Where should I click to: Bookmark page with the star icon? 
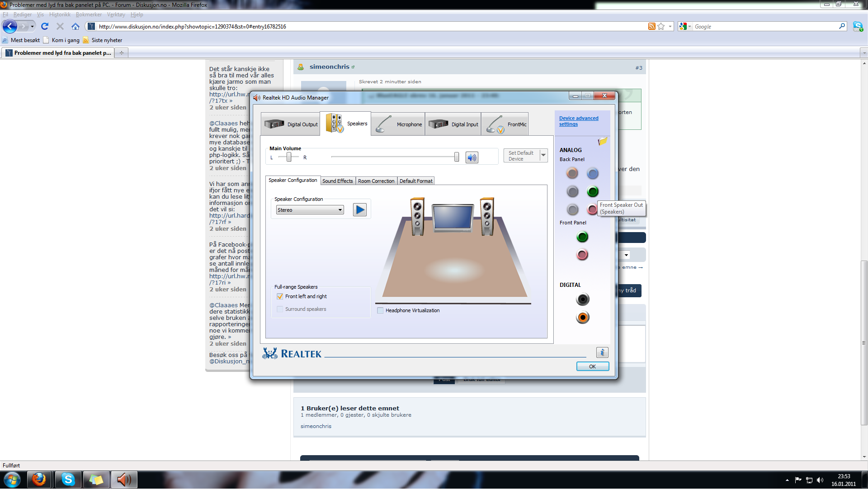(661, 26)
